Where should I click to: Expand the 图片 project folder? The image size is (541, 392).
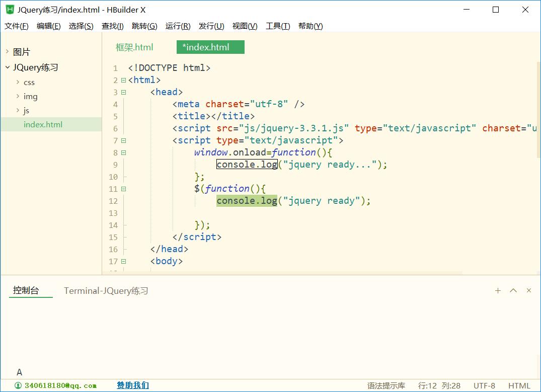click(7, 52)
